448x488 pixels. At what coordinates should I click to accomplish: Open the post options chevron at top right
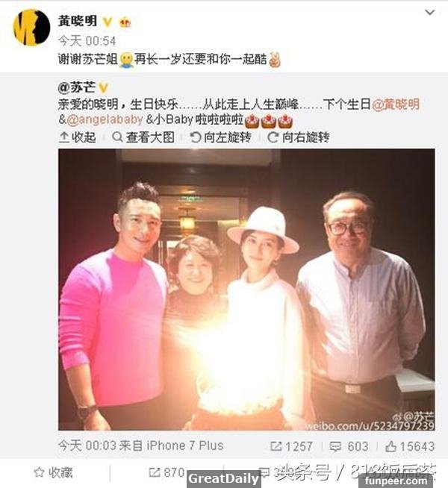coord(429,13)
